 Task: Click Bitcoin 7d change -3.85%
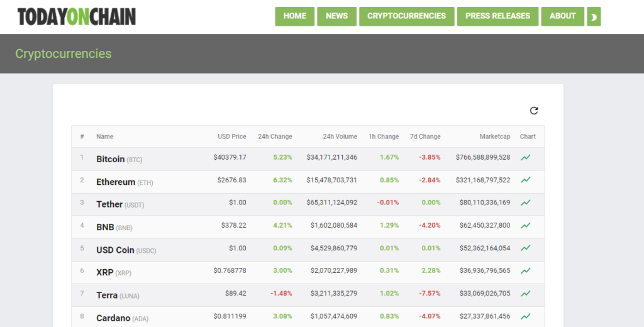pos(430,157)
